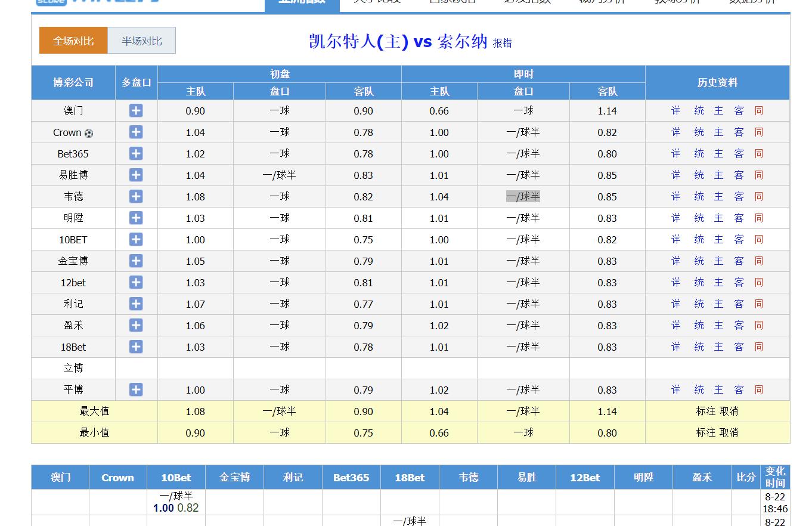Click the highlighted 一/球半 in 韦德 row
Image resolution: width=812 pixels, height=526 pixels.
[523, 196]
